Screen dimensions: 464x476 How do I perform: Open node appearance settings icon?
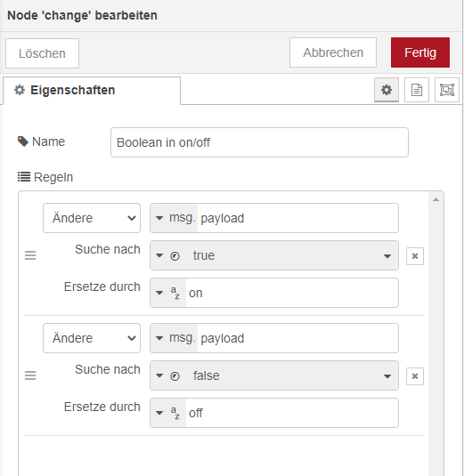(447, 90)
